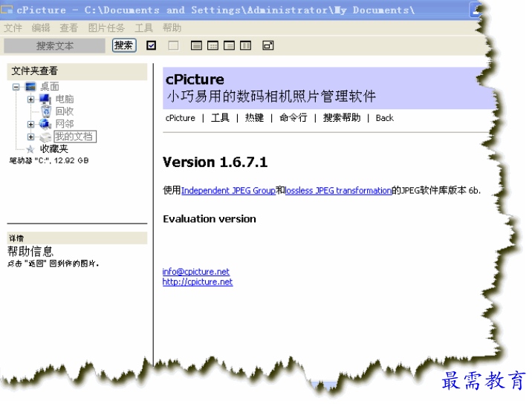This screenshot has width=532, height=404.
Task: Select 电脑 in the folder tree
Action: pos(65,99)
